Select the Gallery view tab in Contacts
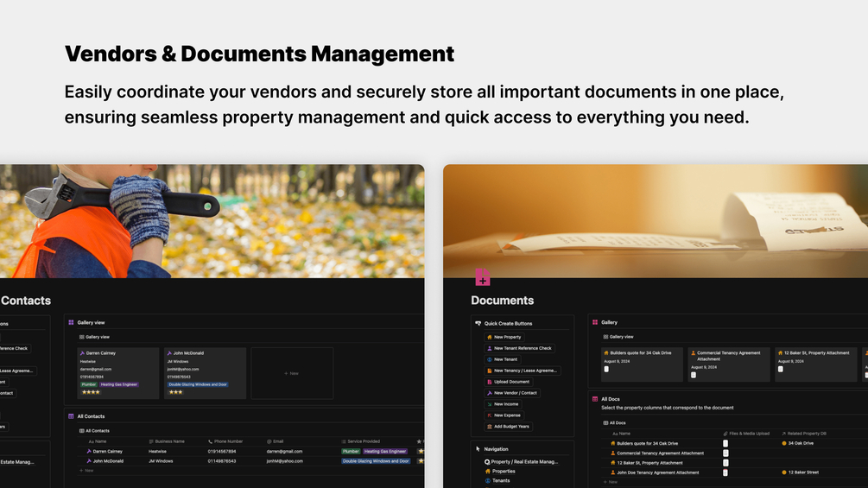Screen dimensions: 868x488 click(x=94, y=336)
